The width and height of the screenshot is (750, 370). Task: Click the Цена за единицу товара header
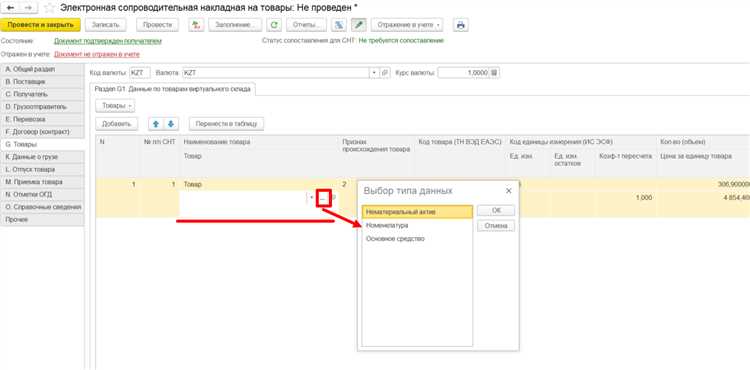point(696,156)
